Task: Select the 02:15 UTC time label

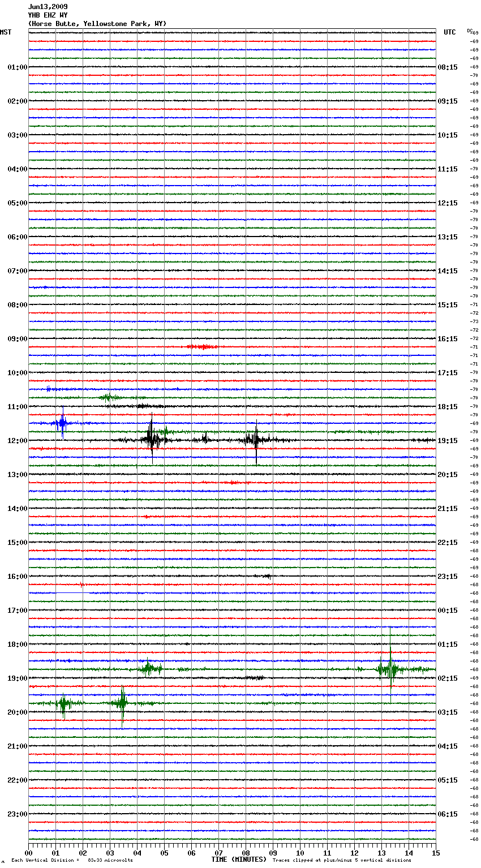Action: click(x=448, y=678)
